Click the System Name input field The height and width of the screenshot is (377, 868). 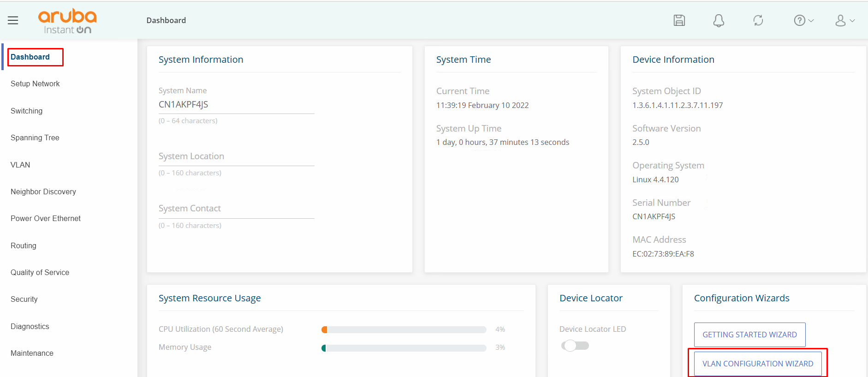point(236,105)
